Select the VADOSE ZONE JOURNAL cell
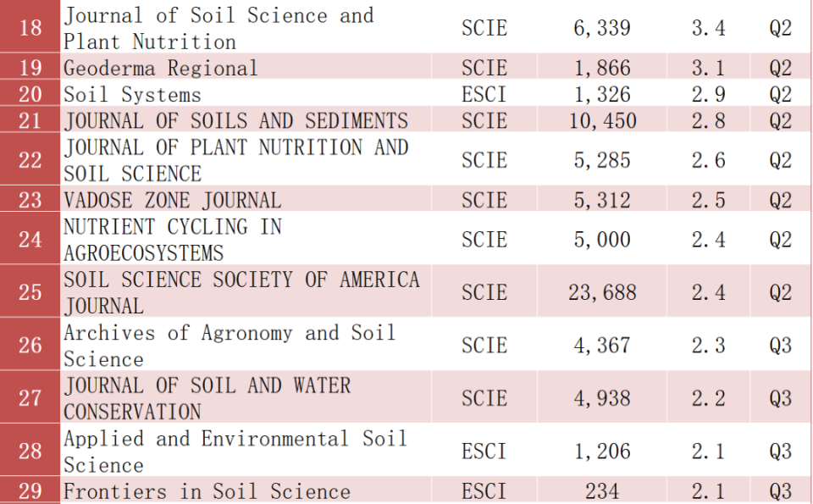 click(172, 200)
